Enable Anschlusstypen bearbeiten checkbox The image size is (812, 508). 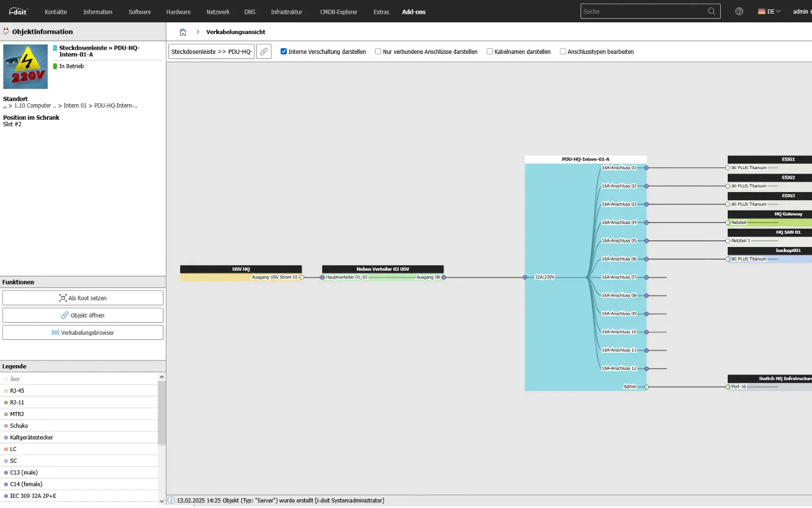point(563,51)
